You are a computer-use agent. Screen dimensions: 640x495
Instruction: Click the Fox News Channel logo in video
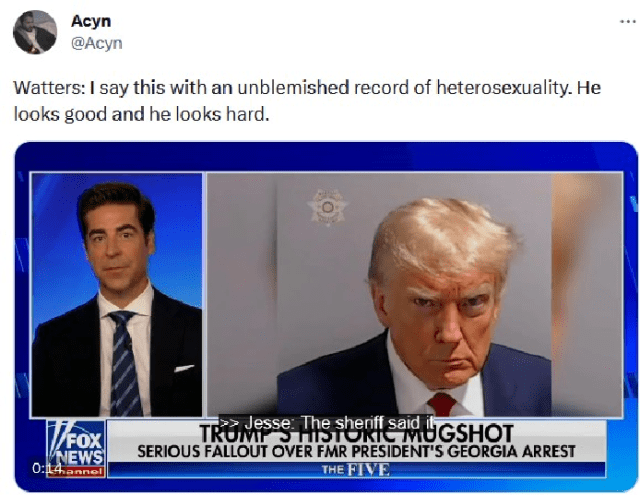coord(76,448)
